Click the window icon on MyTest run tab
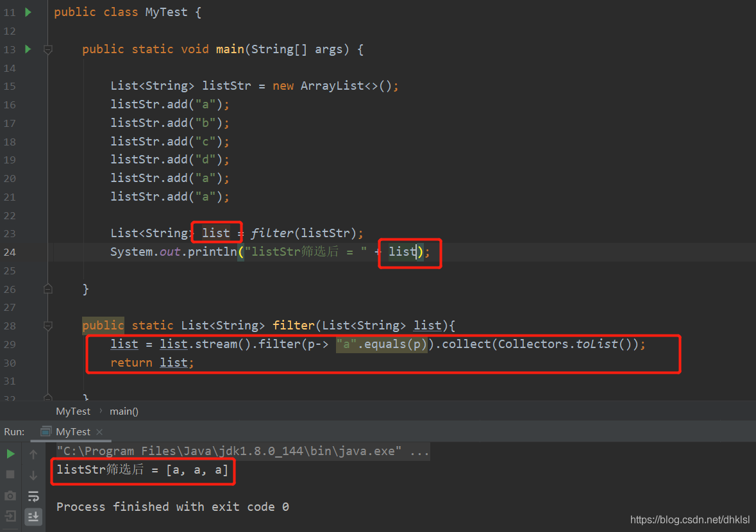 pos(46,432)
